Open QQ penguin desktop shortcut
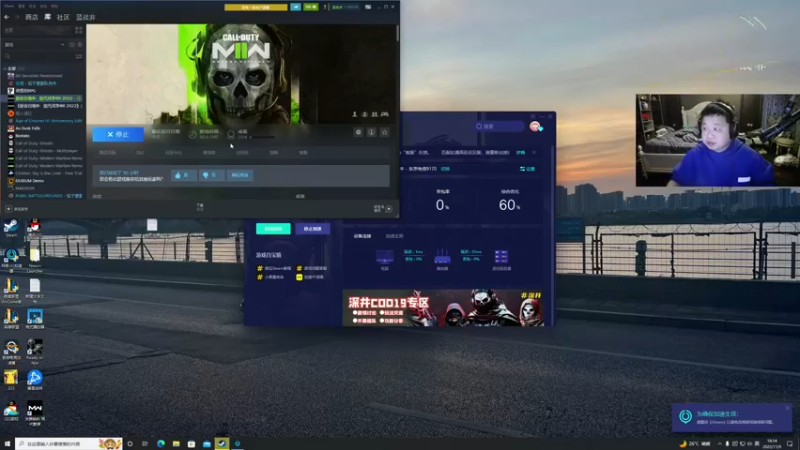Screen dimensions: 800x450 [34, 227]
